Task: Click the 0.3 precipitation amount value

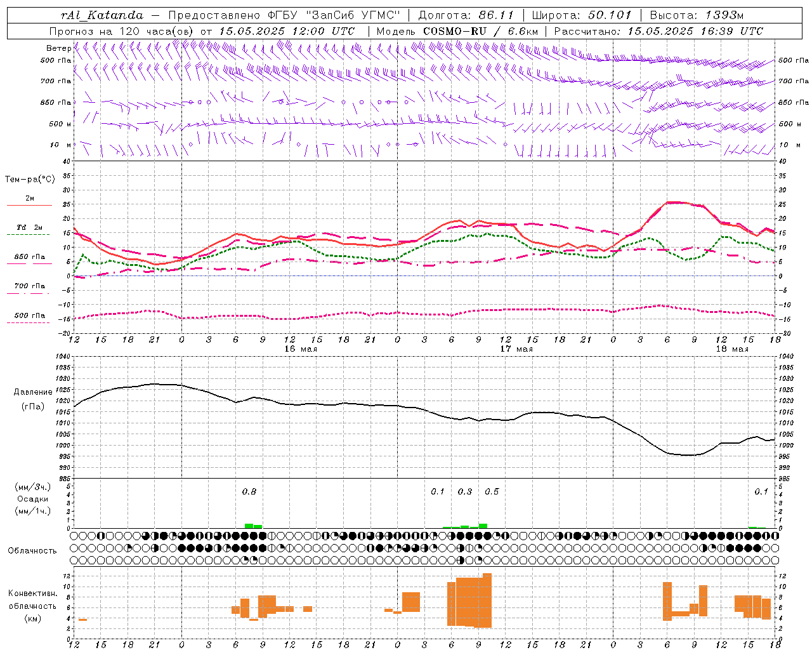Action: (465, 492)
